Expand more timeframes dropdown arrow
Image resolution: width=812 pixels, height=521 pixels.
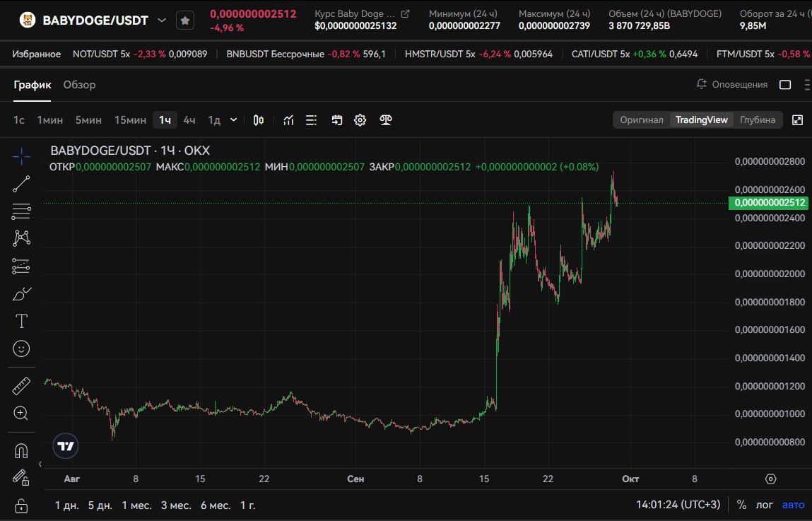coord(233,120)
